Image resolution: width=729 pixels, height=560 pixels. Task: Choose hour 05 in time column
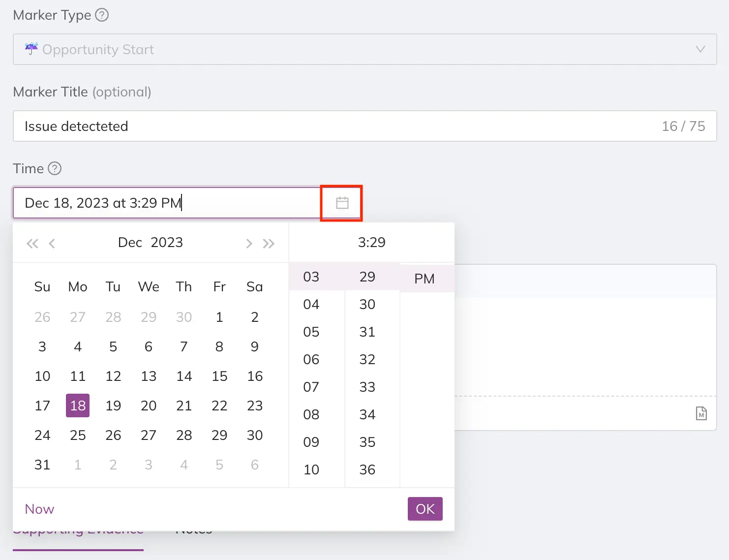(x=316, y=332)
